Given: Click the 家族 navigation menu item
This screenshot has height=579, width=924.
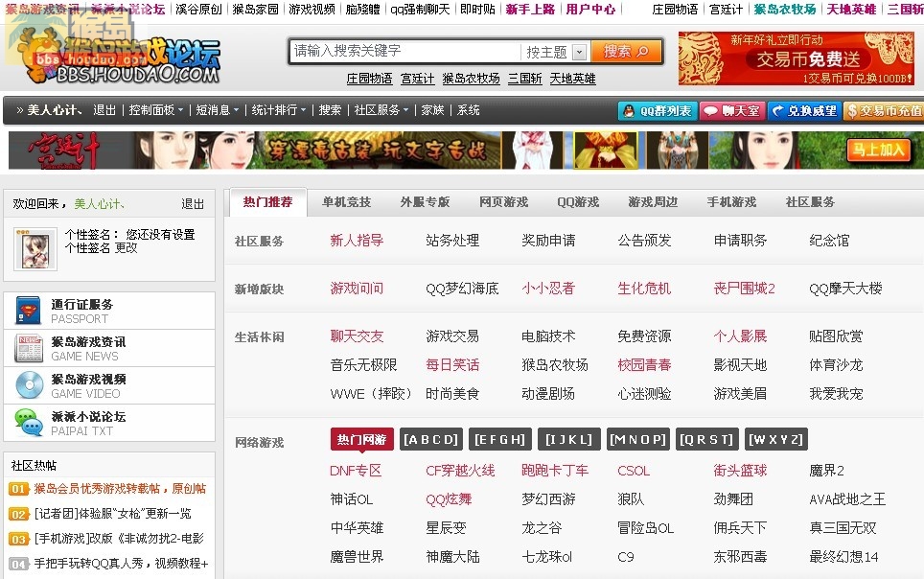Looking at the screenshot, I should (x=432, y=110).
